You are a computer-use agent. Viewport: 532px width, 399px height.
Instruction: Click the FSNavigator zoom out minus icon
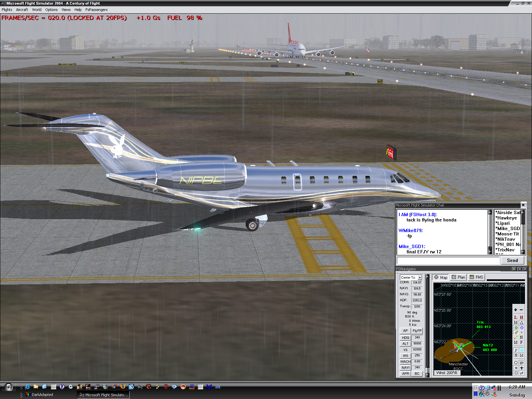521,310
